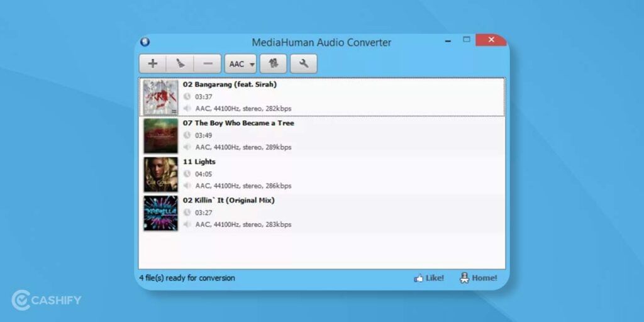Click the MediaHuman app icon in title bar
Screen dimensions: 644x322
(145, 42)
